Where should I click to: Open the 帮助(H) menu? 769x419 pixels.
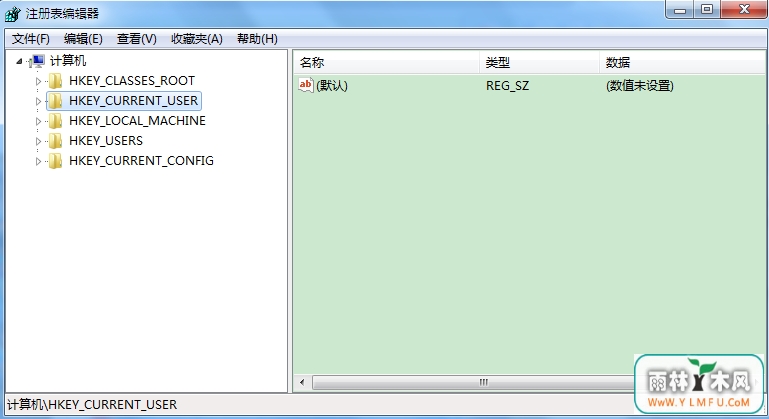257,39
